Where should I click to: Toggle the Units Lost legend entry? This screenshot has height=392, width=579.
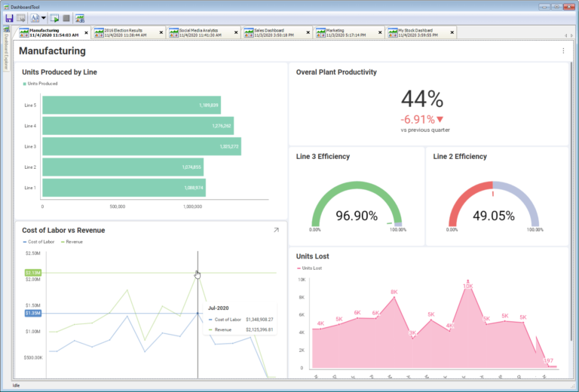click(x=309, y=268)
